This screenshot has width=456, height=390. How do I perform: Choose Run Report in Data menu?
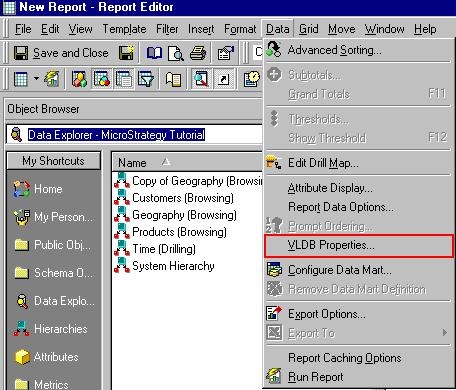coord(358,377)
